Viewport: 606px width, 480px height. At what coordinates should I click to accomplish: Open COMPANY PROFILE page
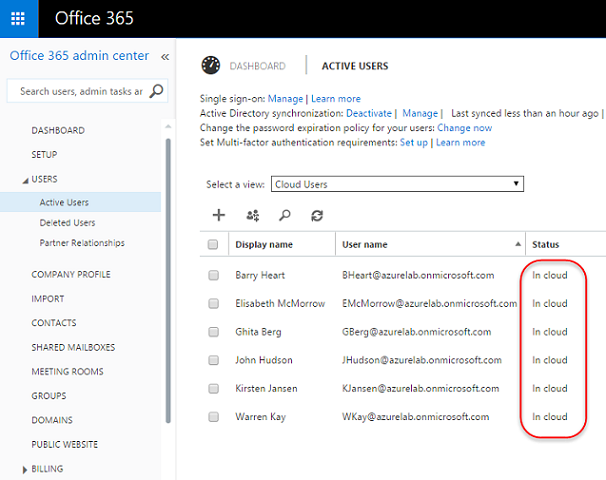[71, 274]
